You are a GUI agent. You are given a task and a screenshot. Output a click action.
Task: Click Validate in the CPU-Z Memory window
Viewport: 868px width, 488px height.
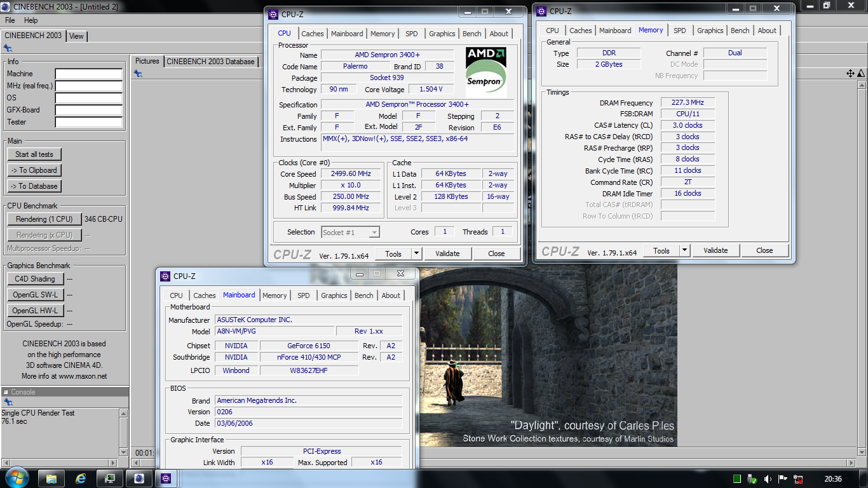pyautogui.click(x=715, y=250)
